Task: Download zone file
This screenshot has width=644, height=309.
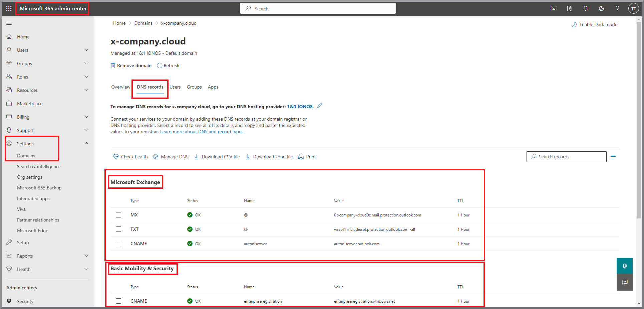Action: tap(269, 157)
